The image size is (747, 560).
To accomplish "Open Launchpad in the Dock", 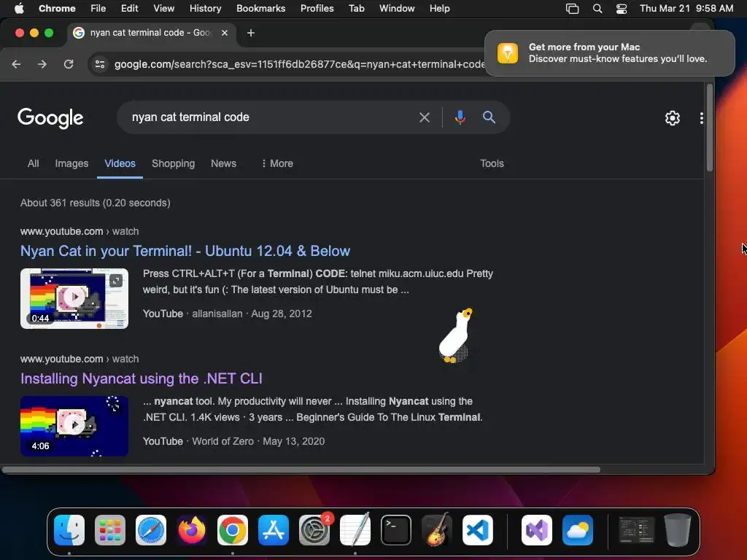I will (110, 530).
